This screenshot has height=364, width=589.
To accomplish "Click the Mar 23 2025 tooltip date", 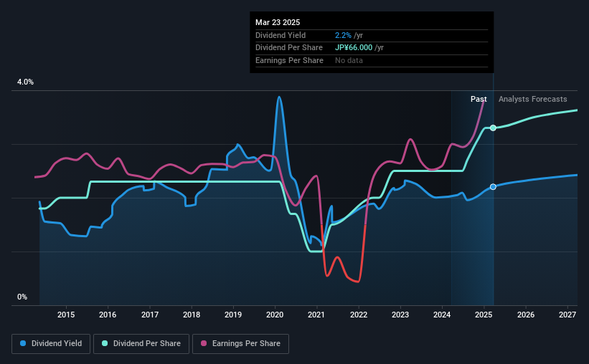I will coord(278,22).
